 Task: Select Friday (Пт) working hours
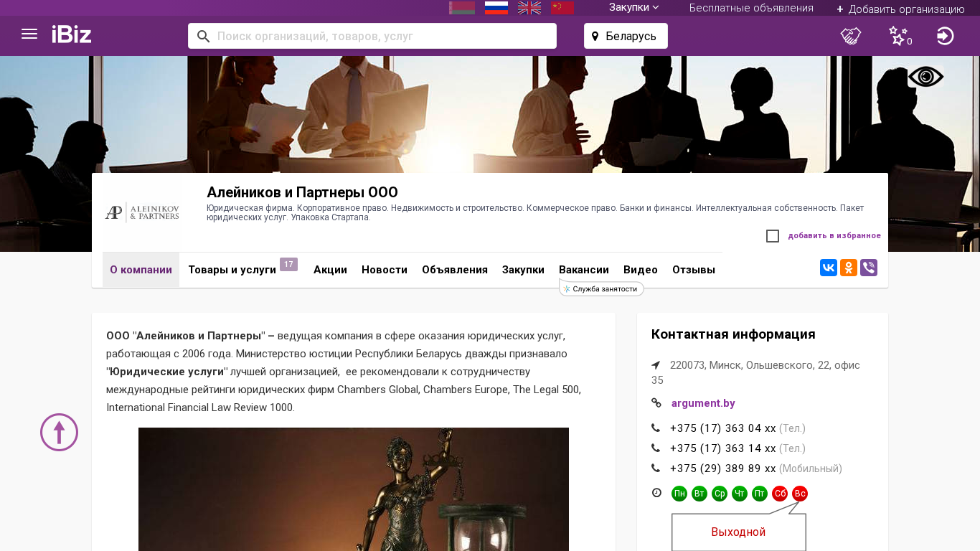760,494
